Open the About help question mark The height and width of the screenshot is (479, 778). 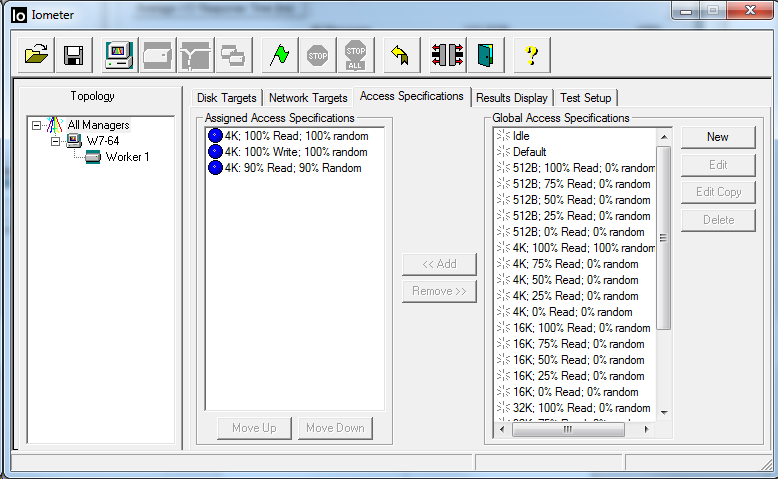(x=531, y=55)
